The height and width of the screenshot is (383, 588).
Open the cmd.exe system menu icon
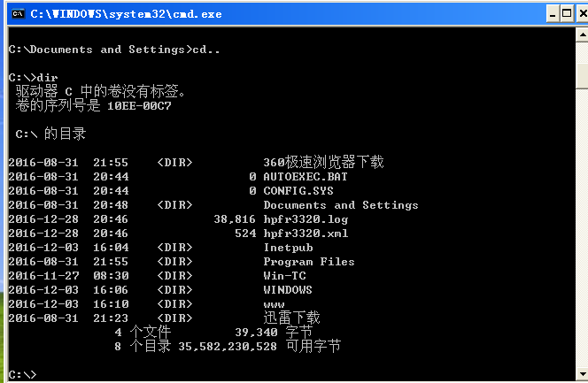click(x=18, y=14)
